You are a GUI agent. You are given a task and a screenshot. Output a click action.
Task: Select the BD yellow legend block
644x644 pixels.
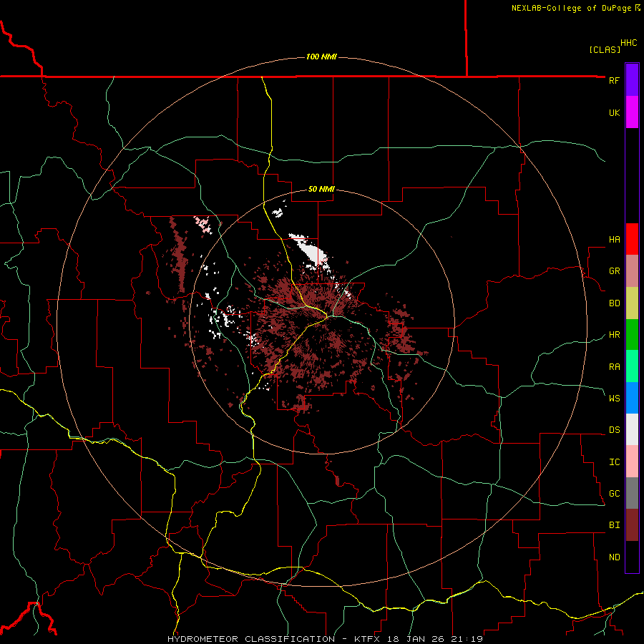click(x=632, y=303)
